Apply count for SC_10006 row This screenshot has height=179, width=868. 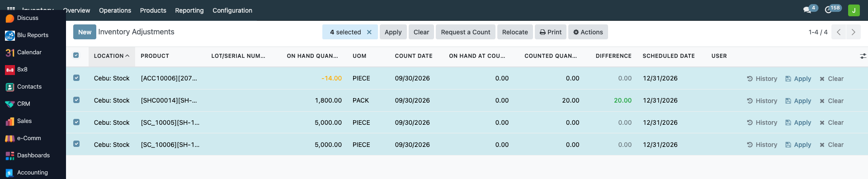[x=798, y=145]
